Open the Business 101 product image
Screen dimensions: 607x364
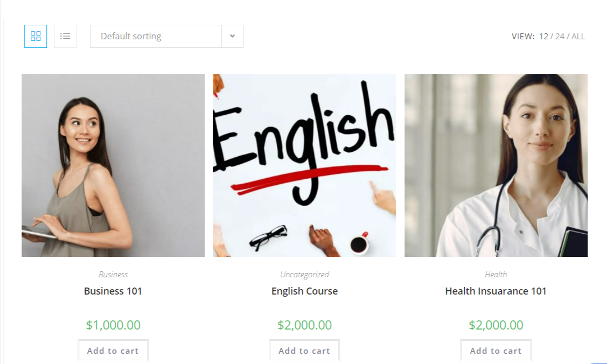pyautogui.click(x=113, y=165)
